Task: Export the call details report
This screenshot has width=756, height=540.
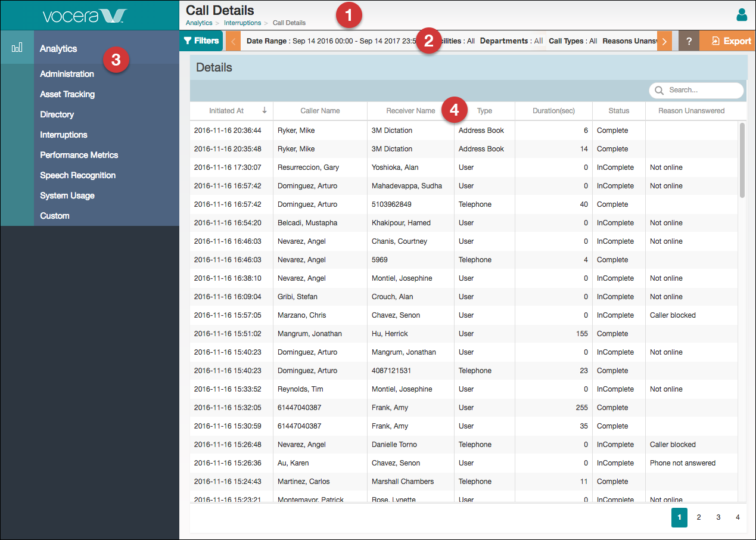Action: 732,41
